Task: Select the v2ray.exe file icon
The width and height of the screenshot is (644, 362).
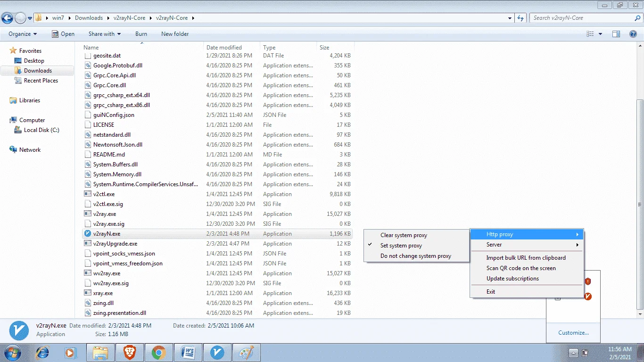Action: 87,214
